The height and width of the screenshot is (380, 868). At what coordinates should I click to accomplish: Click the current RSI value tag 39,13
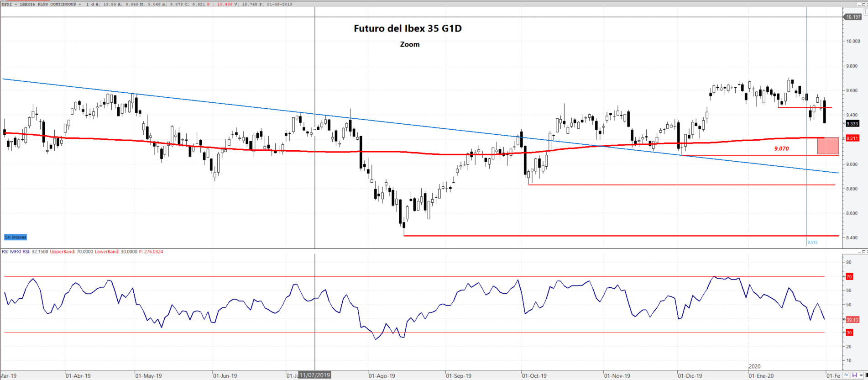852,320
